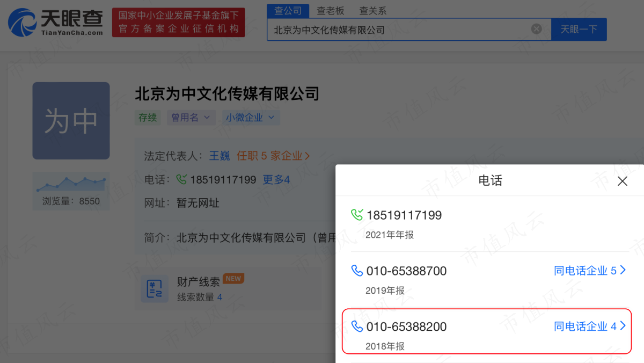This screenshot has height=363, width=644.
Task: Close the 电话 popup panel
Action: pos(623,181)
